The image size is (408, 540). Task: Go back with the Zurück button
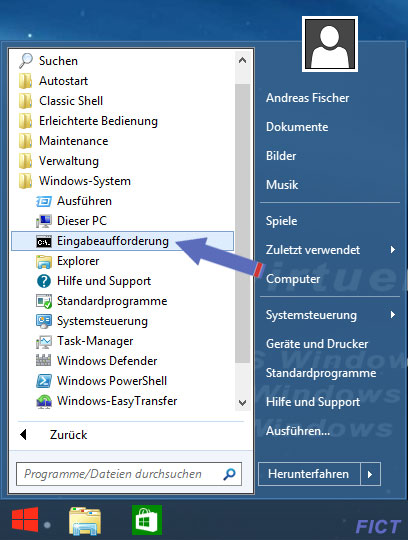coord(69,435)
